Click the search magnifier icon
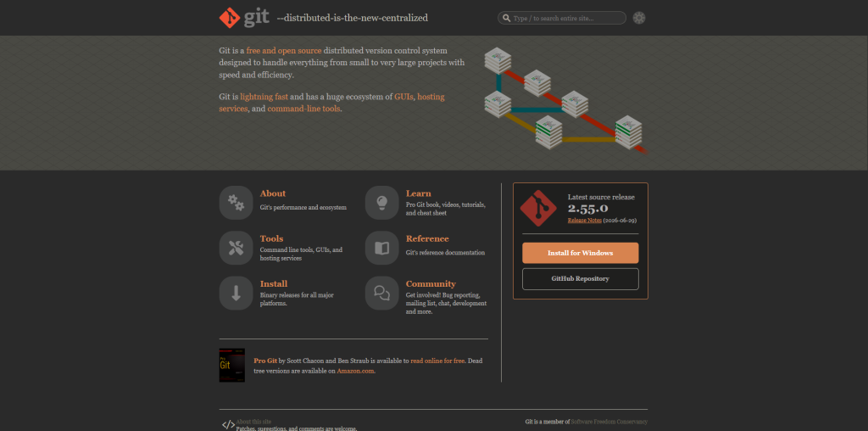This screenshot has width=868, height=431. point(506,19)
